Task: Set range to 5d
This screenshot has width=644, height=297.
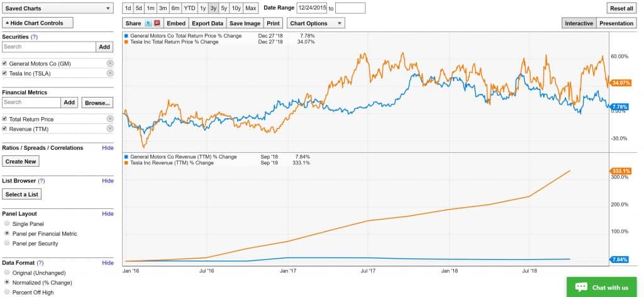Action: point(139,8)
